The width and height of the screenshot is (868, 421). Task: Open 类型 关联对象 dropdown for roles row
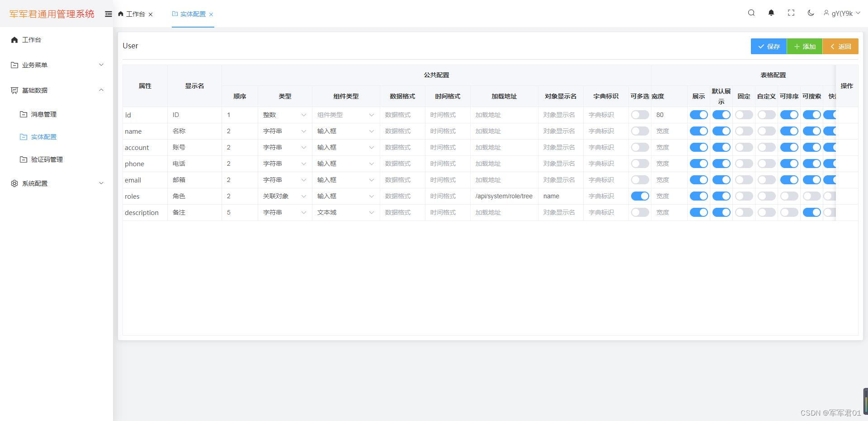pyautogui.click(x=285, y=196)
